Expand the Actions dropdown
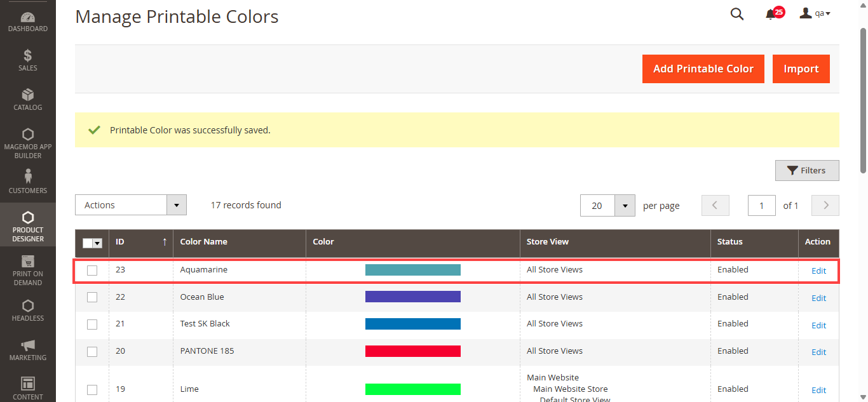 131,205
